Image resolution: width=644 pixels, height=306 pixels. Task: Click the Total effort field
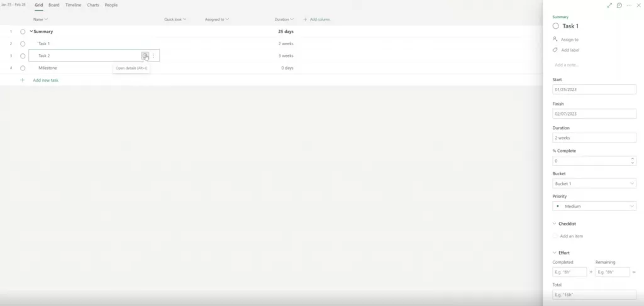594,295
